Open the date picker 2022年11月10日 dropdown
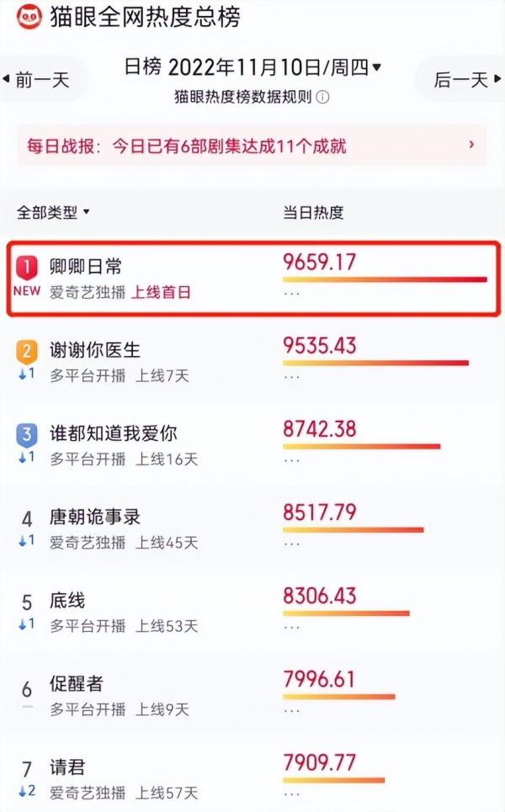This screenshot has height=812, width=505. [274, 67]
